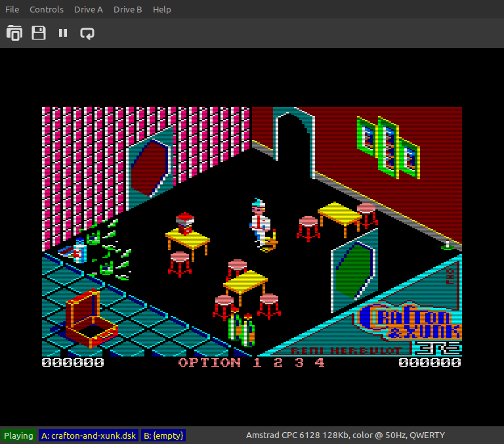
Task: Click the Crafton character in white coat
Action: pyautogui.click(x=261, y=222)
